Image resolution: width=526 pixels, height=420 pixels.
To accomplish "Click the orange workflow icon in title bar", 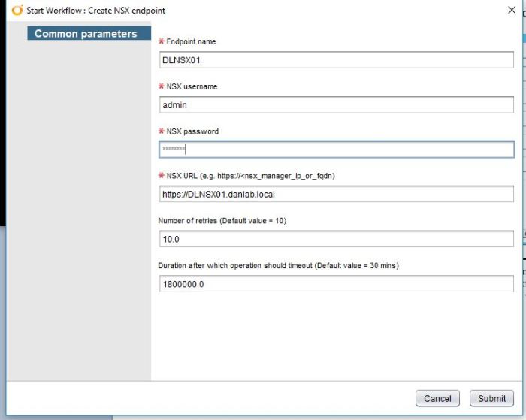I will (17, 11).
